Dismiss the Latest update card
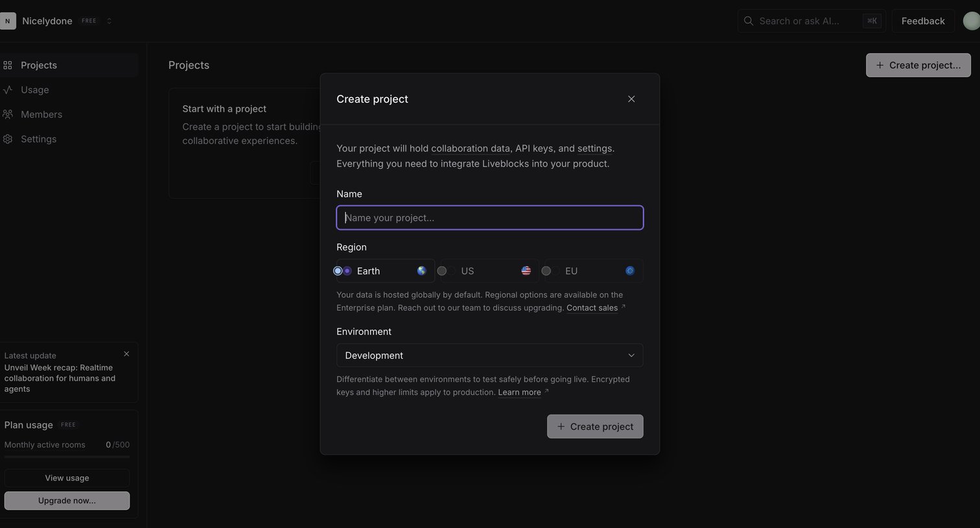The image size is (980, 528). (x=126, y=354)
